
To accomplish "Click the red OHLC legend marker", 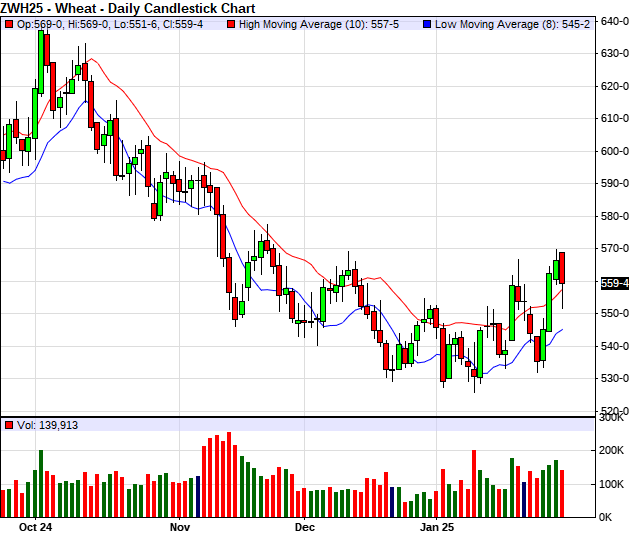I will [9, 22].
